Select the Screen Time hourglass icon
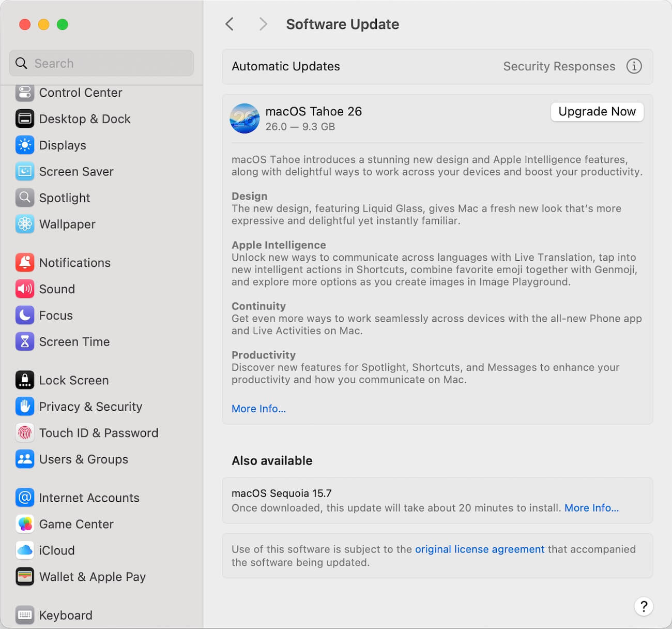The width and height of the screenshot is (672, 629). [24, 341]
